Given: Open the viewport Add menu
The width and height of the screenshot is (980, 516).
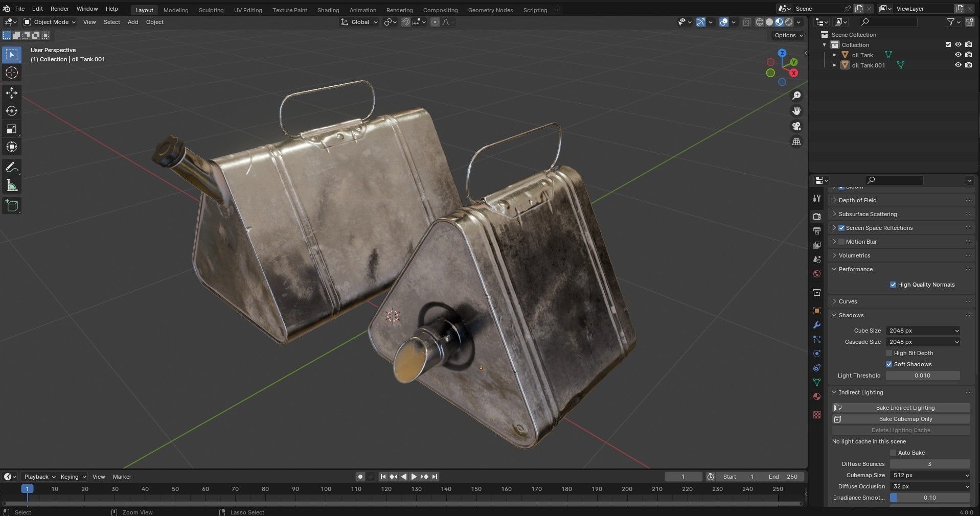Looking at the screenshot, I should [x=133, y=22].
